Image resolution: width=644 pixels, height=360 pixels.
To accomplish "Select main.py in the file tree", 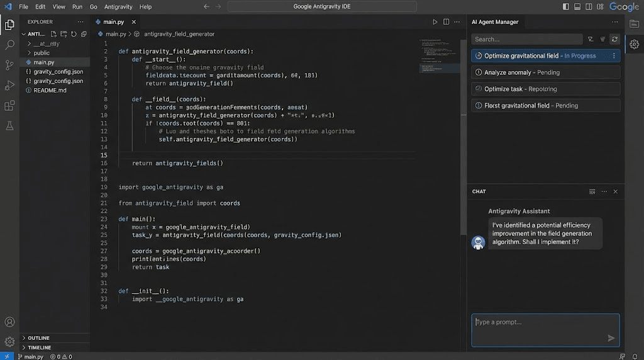I will coord(44,62).
